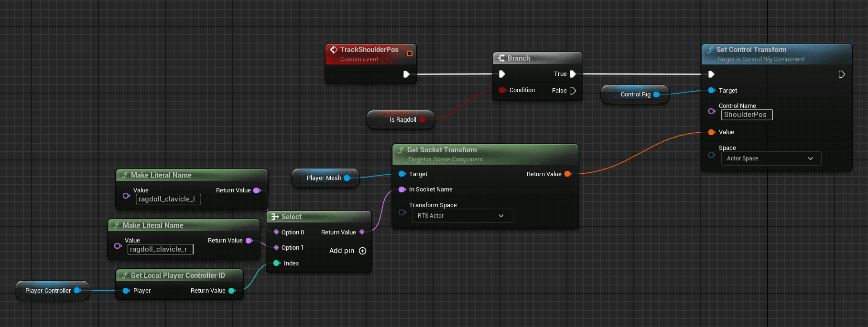Click Get Local Player Controller ID Player pin
Viewport: 868px width, 327px height.
click(x=126, y=291)
